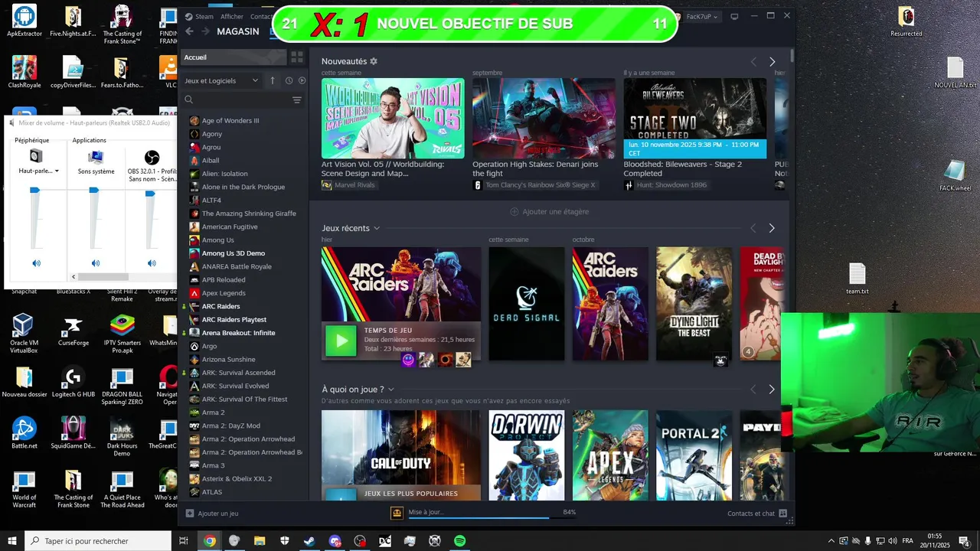Advance Jeux récents with the right arrow
980x551 pixels.
click(772, 228)
